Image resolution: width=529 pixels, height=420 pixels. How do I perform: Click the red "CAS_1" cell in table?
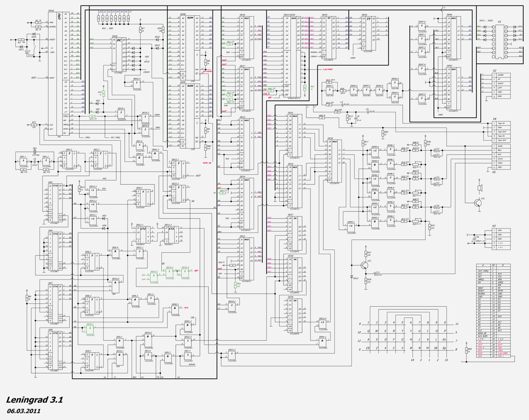click(x=503, y=356)
